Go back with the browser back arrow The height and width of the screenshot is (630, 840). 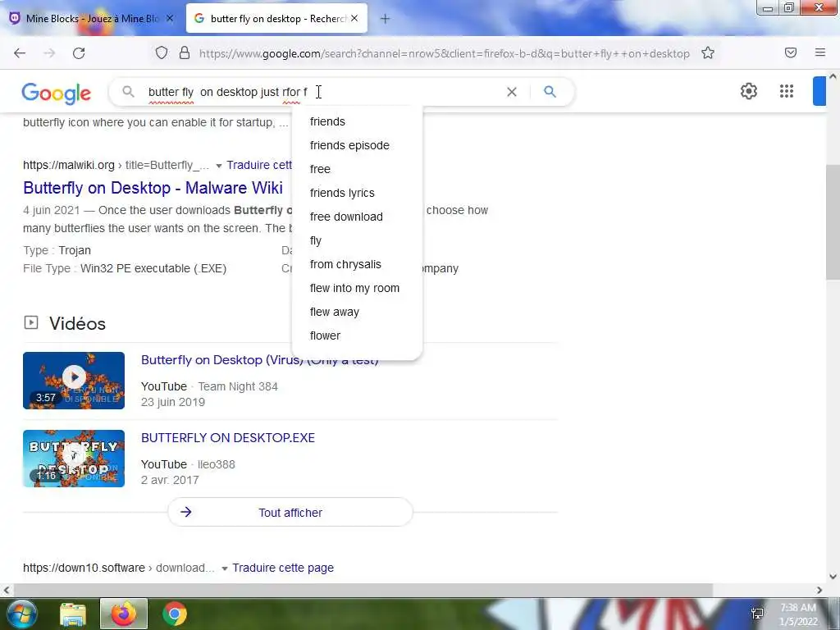(x=20, y=53)
